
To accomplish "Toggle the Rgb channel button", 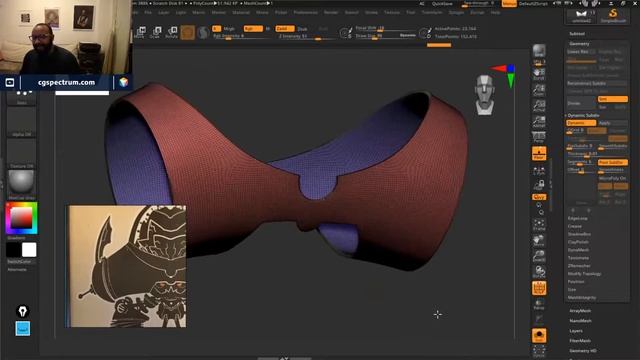I will pos(253,29).
